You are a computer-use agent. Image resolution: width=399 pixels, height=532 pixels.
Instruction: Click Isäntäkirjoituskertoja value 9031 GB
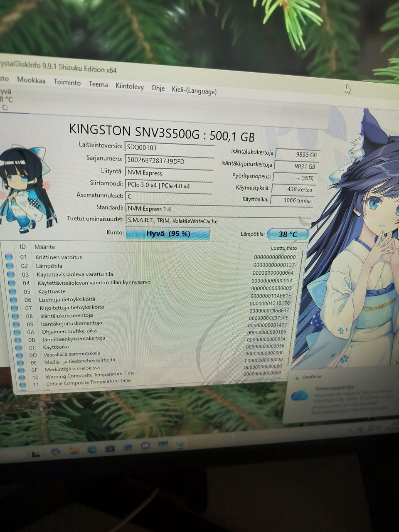296,166
